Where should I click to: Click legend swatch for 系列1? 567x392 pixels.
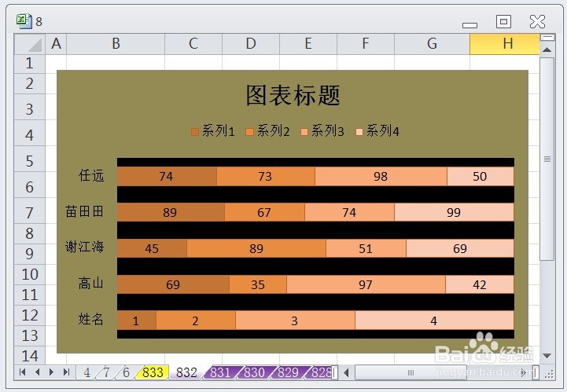[x=195, y=132]
